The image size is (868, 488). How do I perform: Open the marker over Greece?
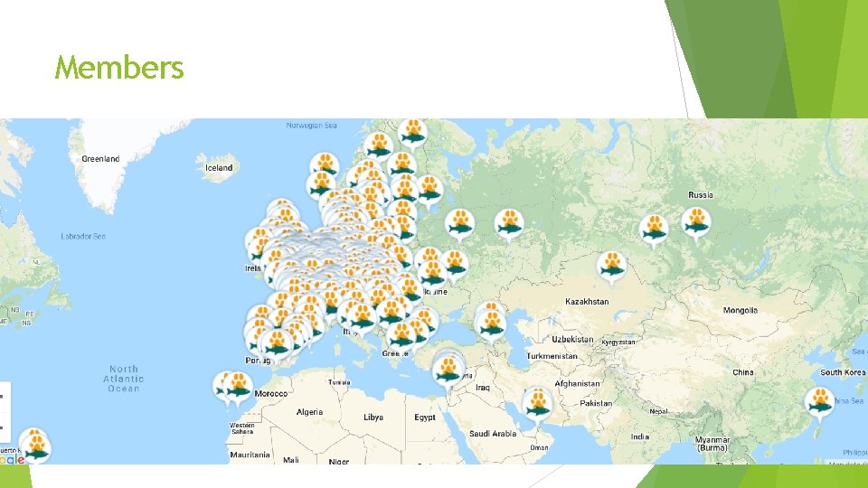coord(401,337)
